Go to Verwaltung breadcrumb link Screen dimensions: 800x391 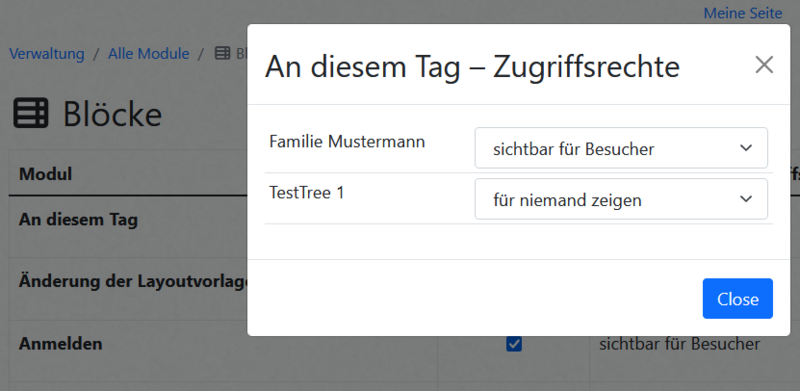click(47, 54)
